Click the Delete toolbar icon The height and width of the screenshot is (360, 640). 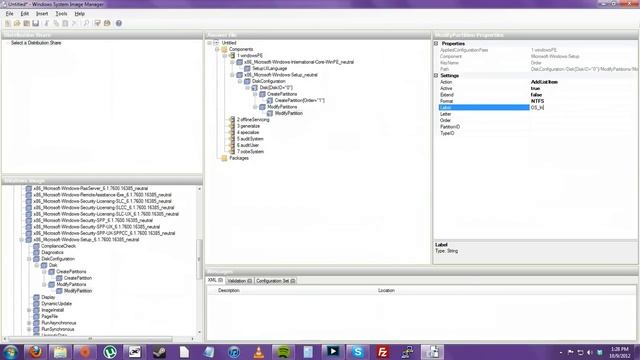coord(74,23)
